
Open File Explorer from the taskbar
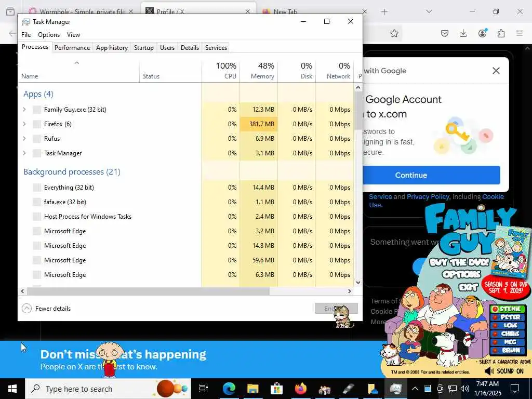[253, 389]
